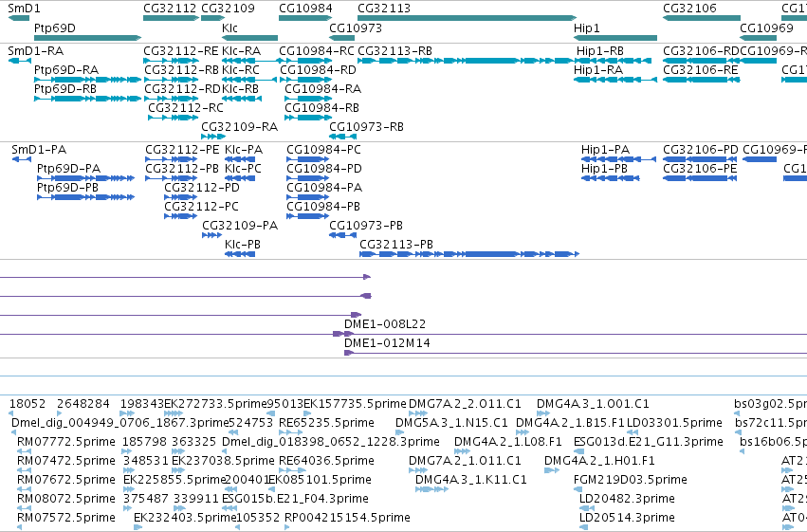This screenshot has width=807, height=532.
Task: Click transcript CG10984-RC
Action: (317, 51)
